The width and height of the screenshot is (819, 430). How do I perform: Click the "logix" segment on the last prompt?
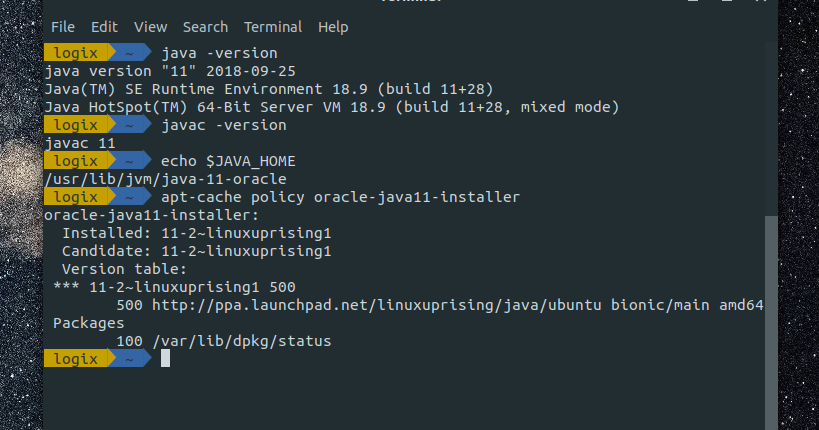tap(76, 359)
